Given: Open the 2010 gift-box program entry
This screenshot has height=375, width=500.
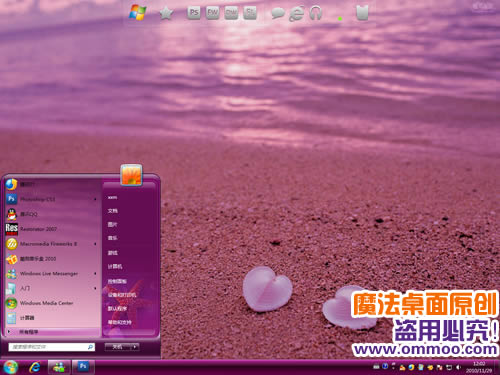Looking at the screenshot, I should (52, 259).
